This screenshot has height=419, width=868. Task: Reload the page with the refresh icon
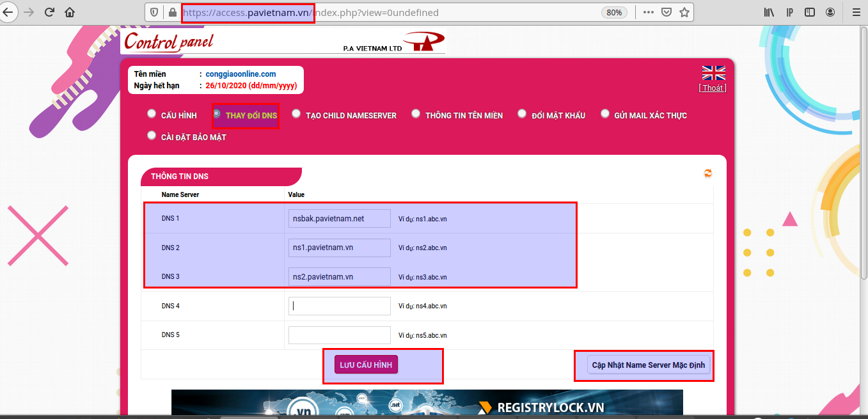49,12
